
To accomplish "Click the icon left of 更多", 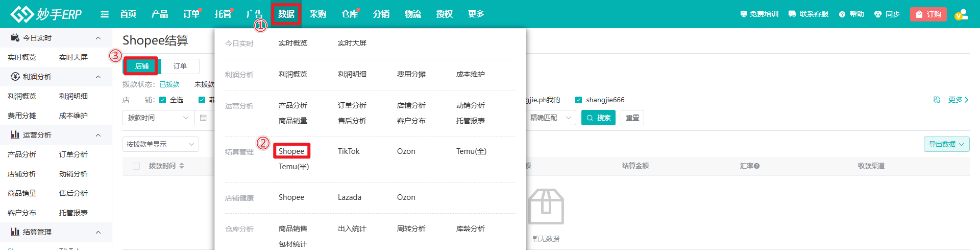I will point(937,100).
